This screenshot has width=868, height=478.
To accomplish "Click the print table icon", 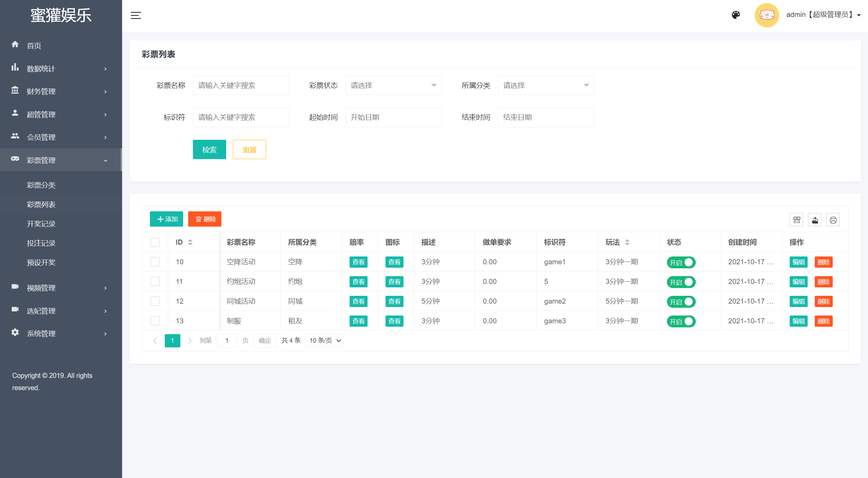I will 833,220.
